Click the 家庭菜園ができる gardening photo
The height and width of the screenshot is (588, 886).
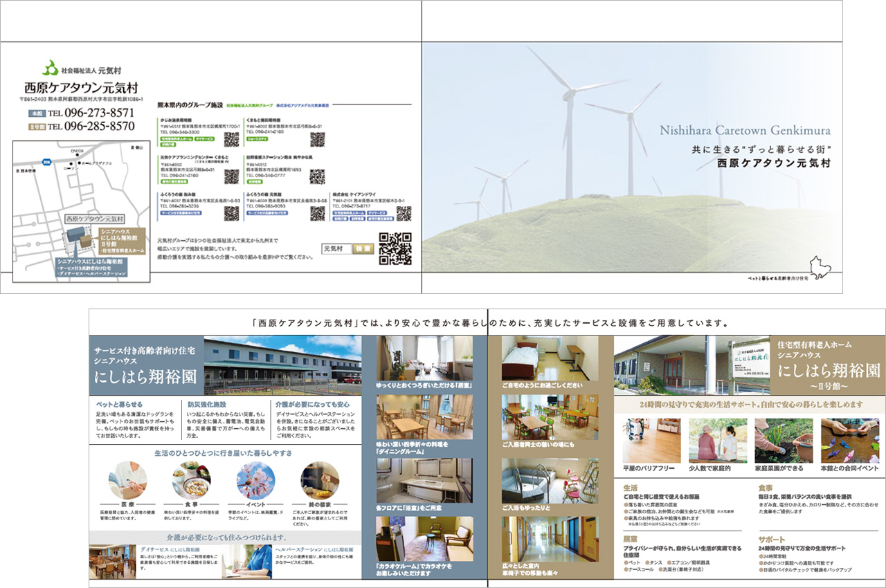click(x=784, y=440)
